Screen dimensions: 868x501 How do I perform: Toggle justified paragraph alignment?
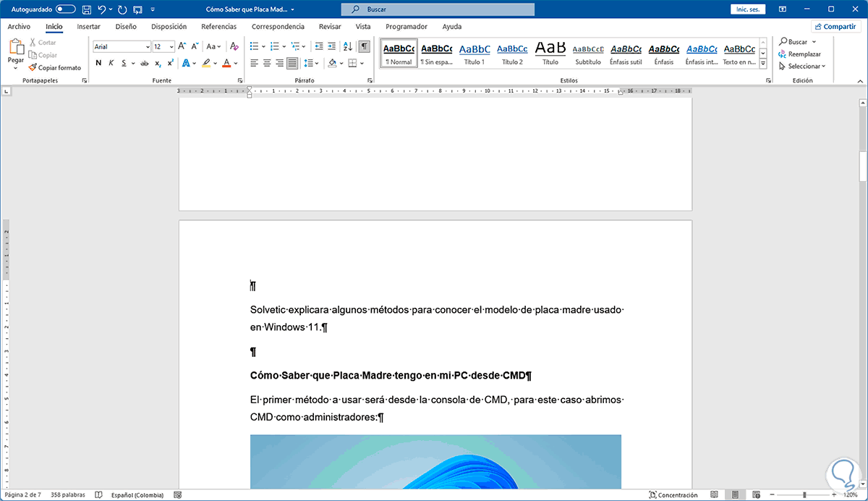pos(292,63)
